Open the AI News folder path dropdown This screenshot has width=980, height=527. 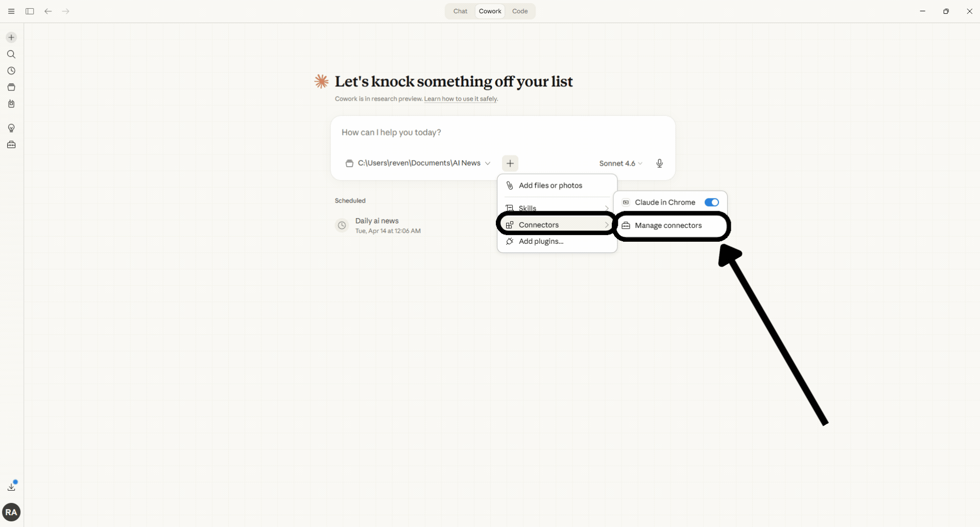(418, 163)
